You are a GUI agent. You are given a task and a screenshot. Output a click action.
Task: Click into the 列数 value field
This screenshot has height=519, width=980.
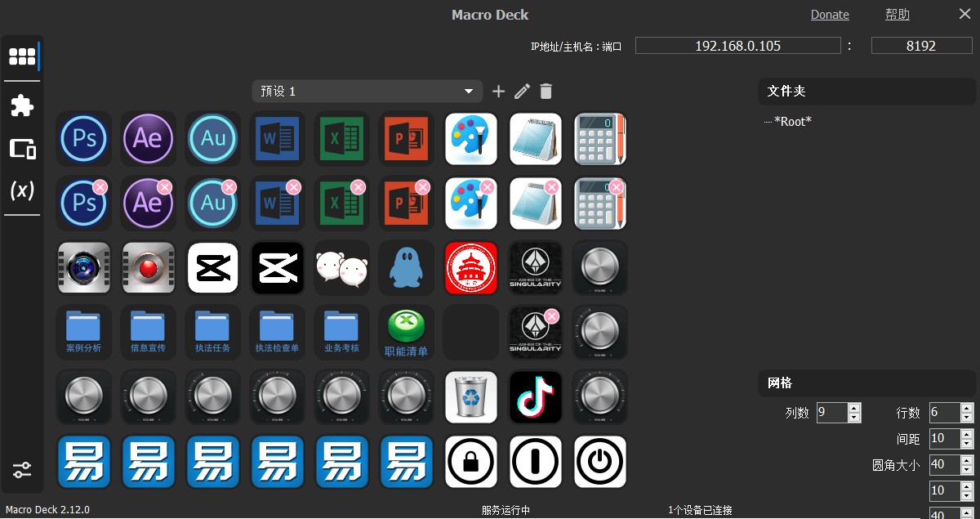pyautogui.click(x=832, y=413)
